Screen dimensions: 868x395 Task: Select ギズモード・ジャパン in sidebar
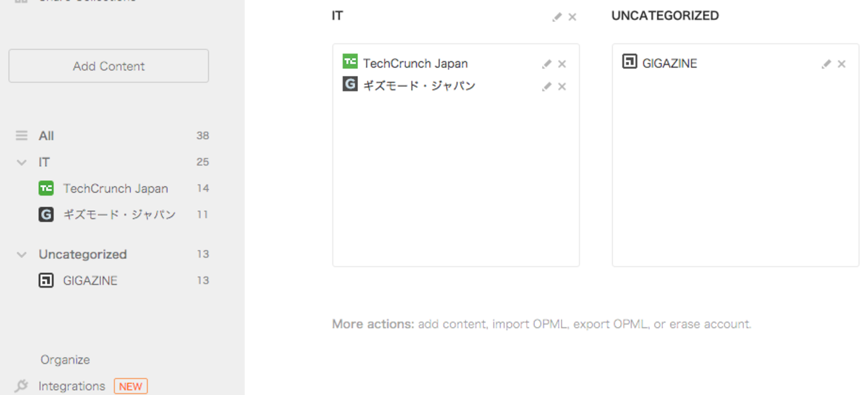pyautogui.click(x=119, y=214)
